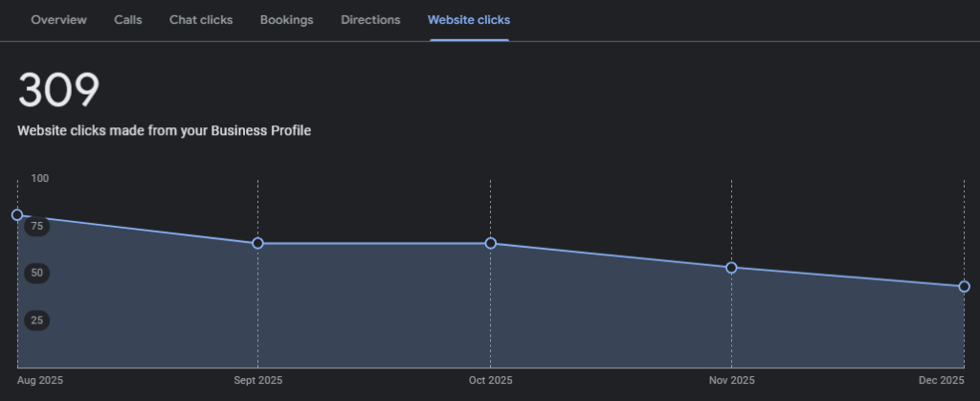This screenshot has width=980, height=401.
Task: Click the Oct 2025 data point circle
Action: pos(491,243)
